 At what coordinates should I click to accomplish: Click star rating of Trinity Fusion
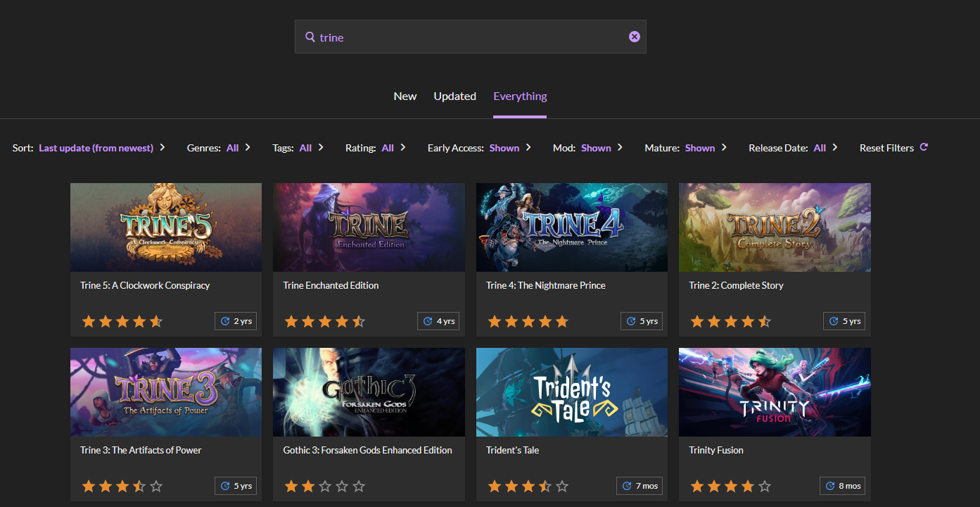tap(730, 487)
